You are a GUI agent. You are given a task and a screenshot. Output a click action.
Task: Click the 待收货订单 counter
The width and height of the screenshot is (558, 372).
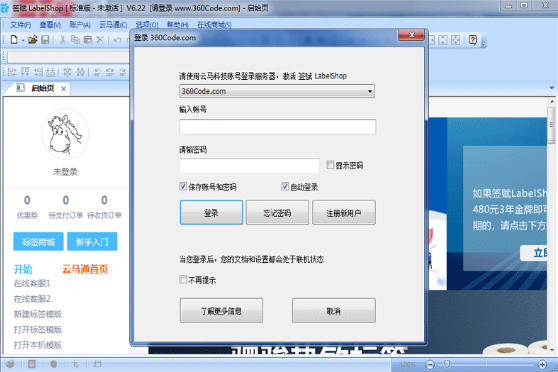coord(104,206)
